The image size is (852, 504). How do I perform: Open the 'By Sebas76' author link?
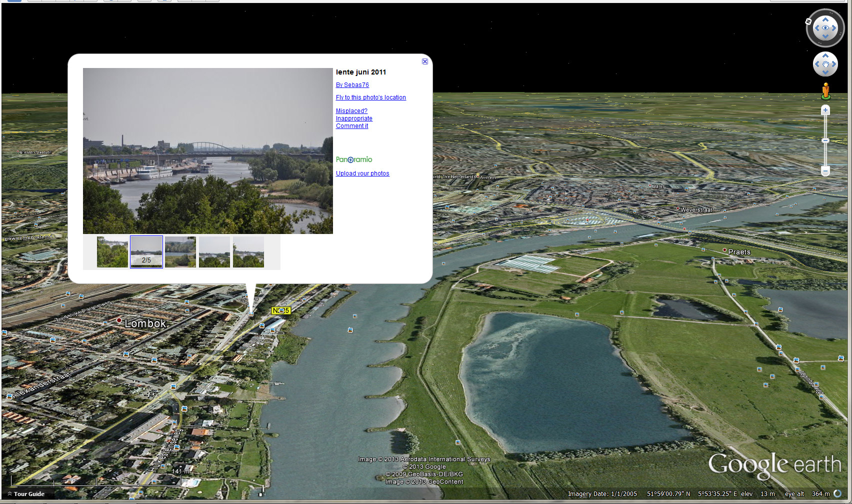[x=352, y=85]
